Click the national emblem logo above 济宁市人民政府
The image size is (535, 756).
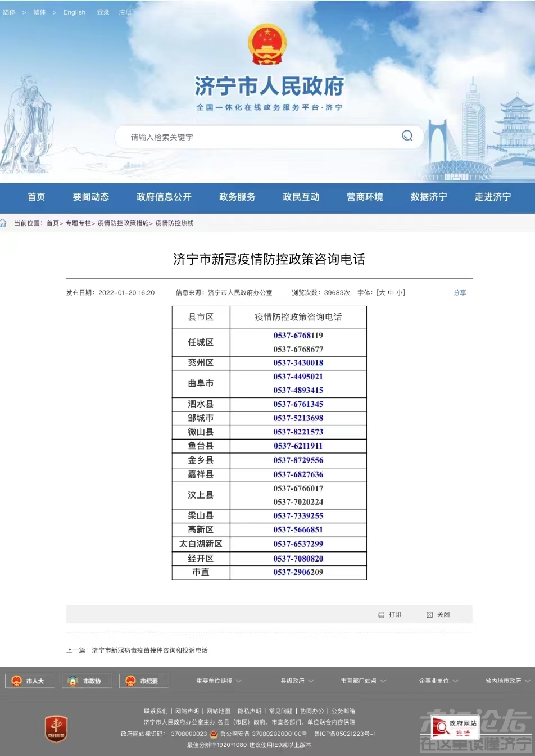point(266,43)
